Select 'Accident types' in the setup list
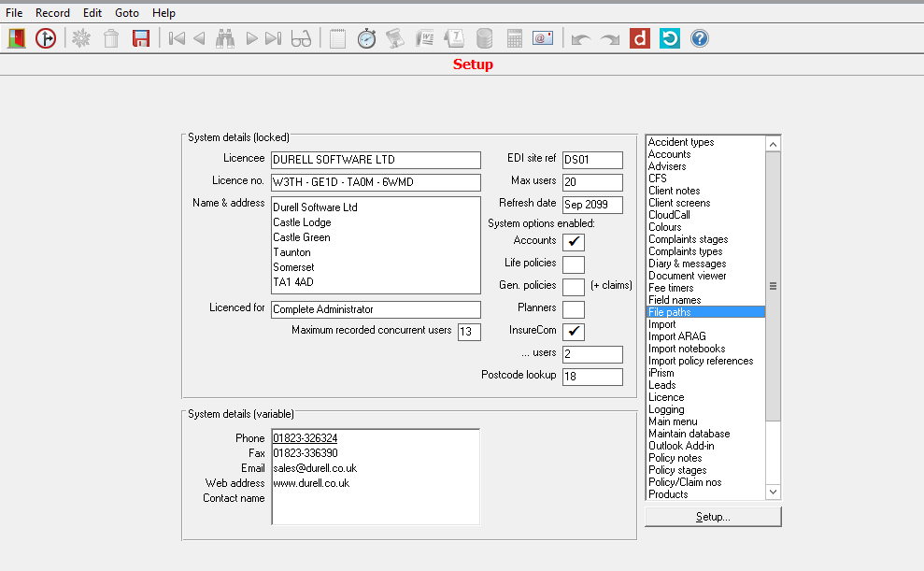The height and width of the screenshot is (571, 924). pos(706,142)
